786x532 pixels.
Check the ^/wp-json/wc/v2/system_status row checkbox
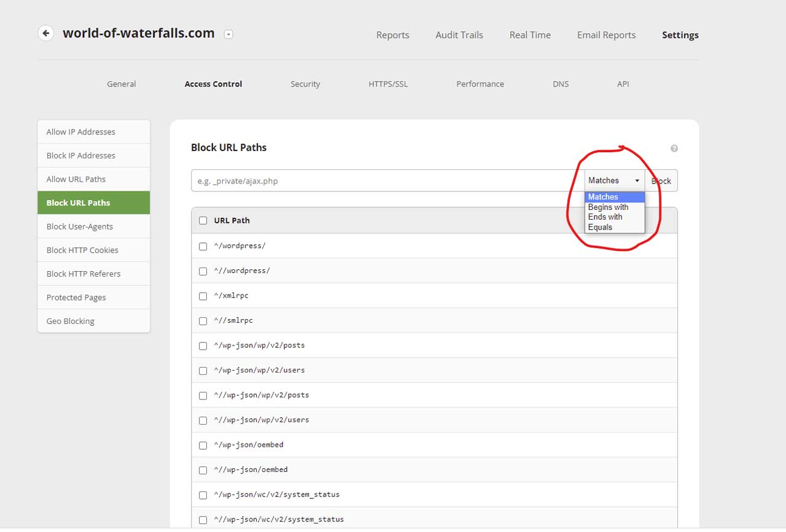203,495
